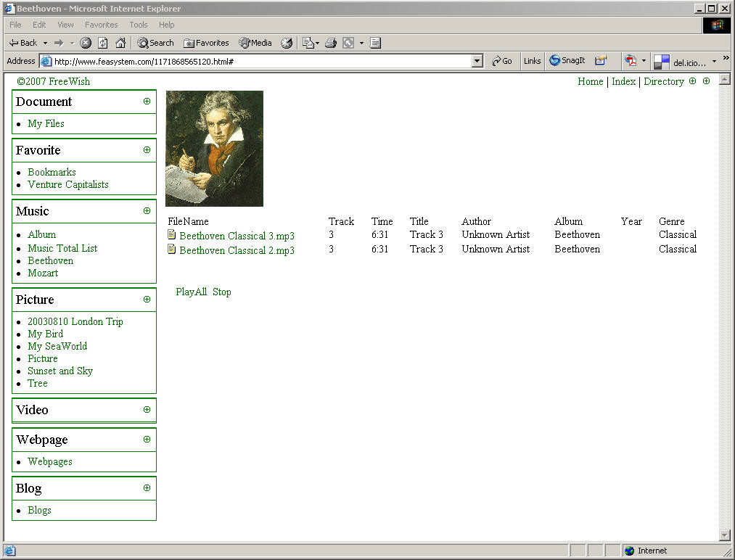
Task: Open the Mozart link
Action: (43, 273)
